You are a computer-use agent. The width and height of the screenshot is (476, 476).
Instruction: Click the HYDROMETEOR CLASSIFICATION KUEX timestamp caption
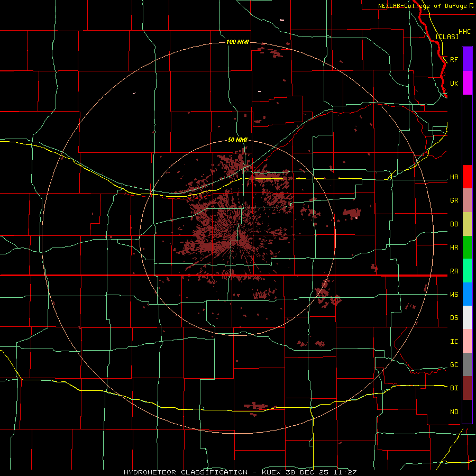coord(240,472)
